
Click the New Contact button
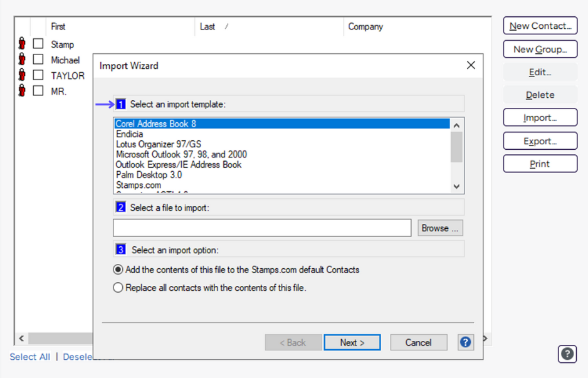click(x=540, y=26)
